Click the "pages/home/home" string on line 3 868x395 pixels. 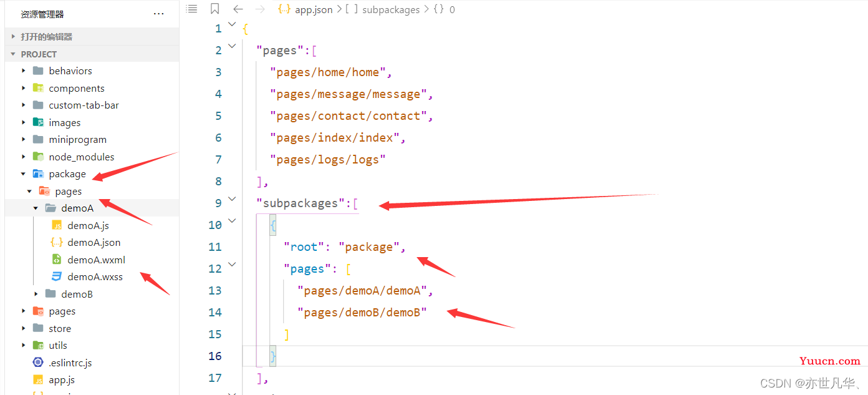tap(328, 72)
